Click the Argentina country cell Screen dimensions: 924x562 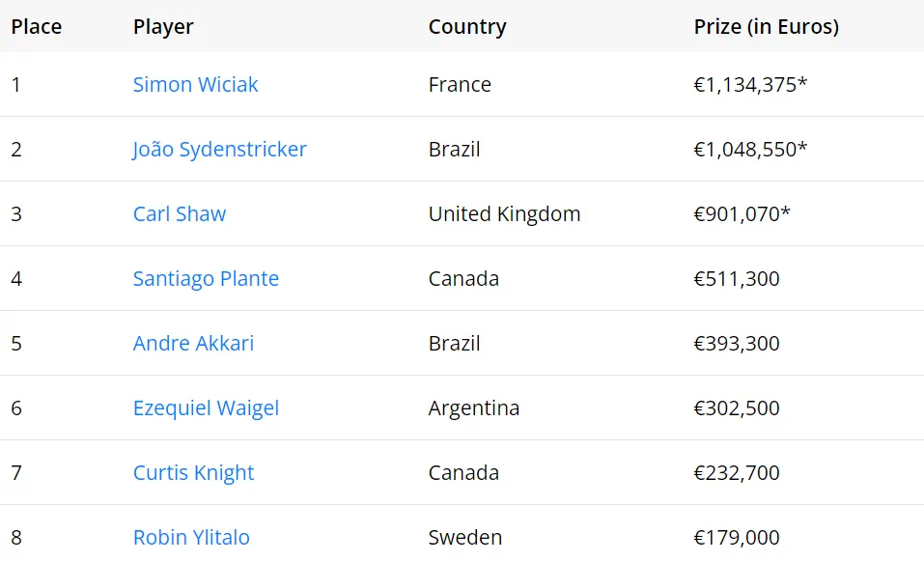pyautogui.click(x=473, y=408)
